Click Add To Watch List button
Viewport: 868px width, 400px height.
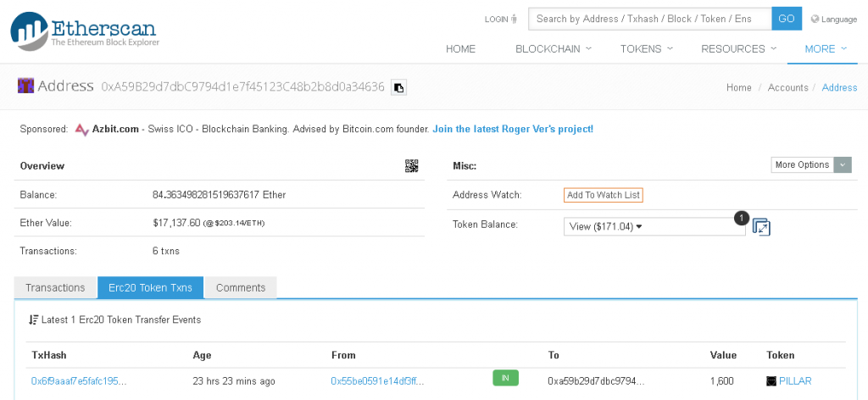pos(604,195)
